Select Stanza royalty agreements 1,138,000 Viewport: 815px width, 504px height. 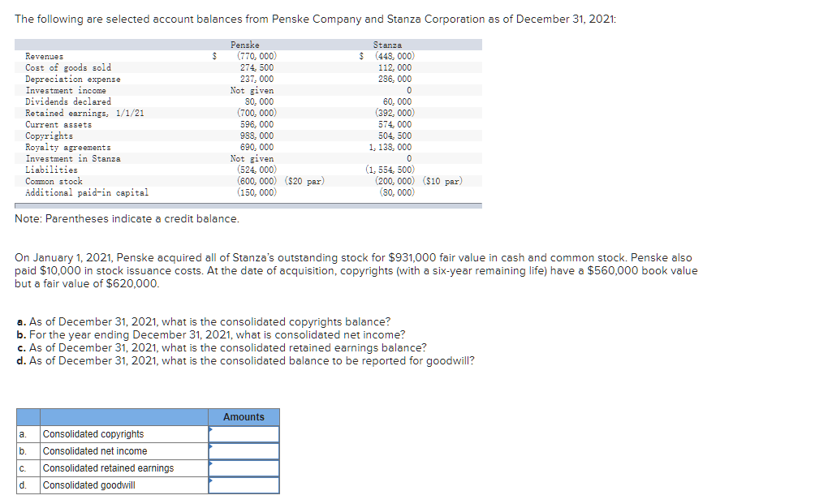pyautogui.click(x=390, y=148)
